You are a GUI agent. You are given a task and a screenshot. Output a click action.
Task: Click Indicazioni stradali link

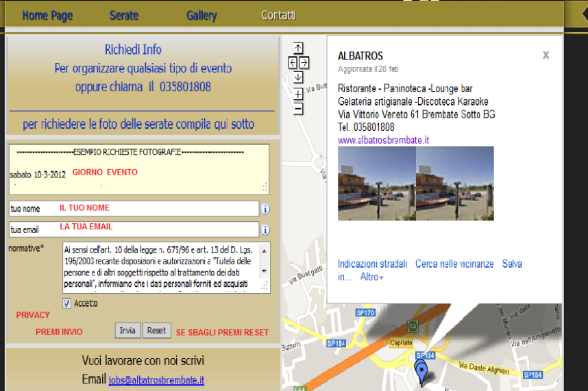[x=372, y=264]
